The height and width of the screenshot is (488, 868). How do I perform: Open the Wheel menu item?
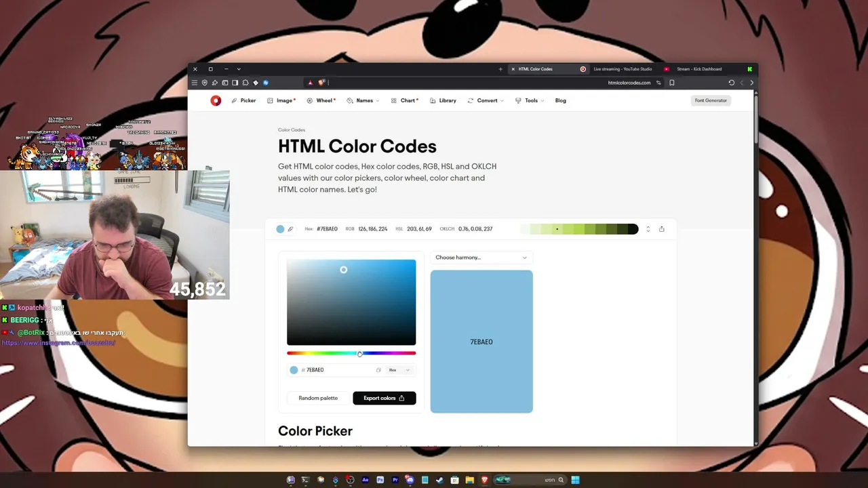click(x=321, y=100)
